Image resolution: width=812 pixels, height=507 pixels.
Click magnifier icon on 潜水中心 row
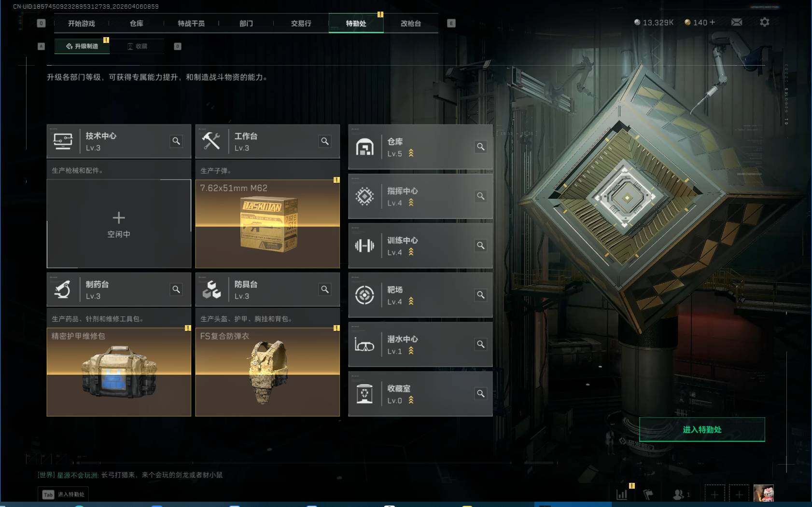pyautogui.click(x=481, y=344)
